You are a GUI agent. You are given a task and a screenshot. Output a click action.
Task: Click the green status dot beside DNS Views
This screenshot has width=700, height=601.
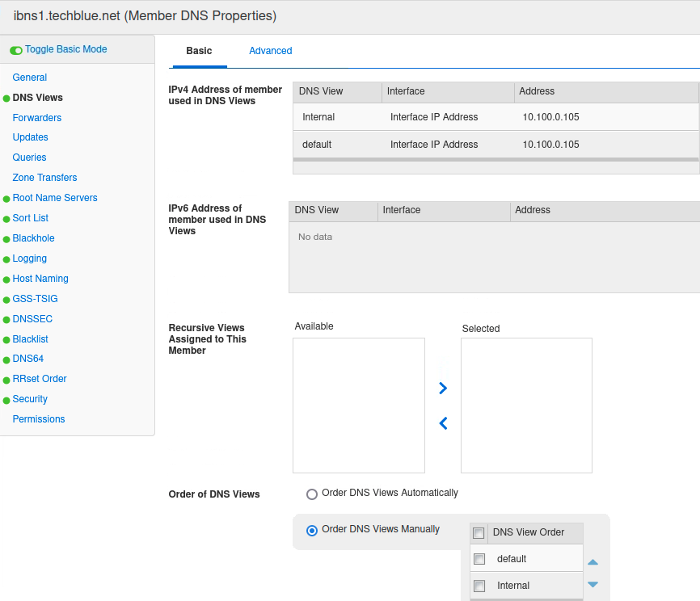point(6,97)
